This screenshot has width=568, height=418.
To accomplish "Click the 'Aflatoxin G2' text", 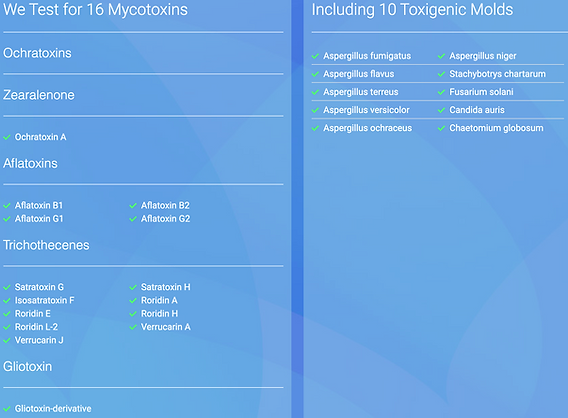I will pos(166,219).
